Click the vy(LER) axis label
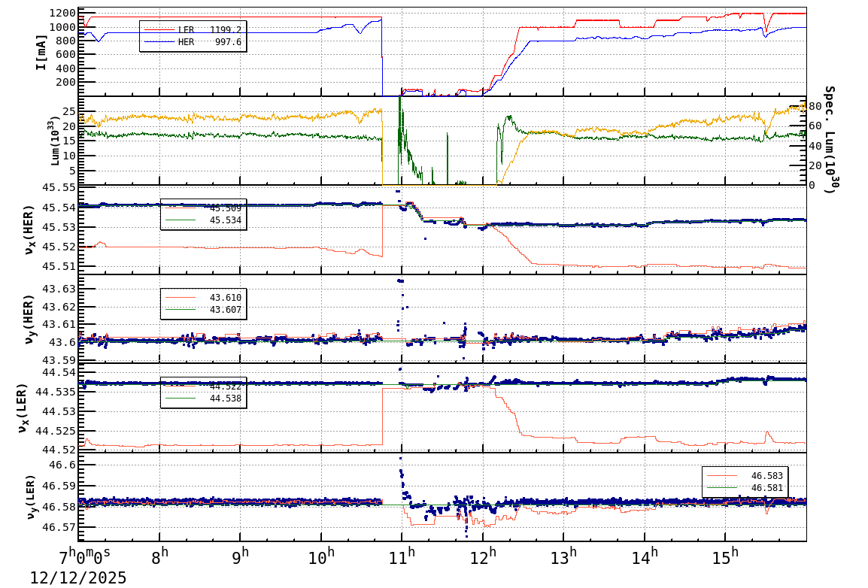 coord(30,498)
